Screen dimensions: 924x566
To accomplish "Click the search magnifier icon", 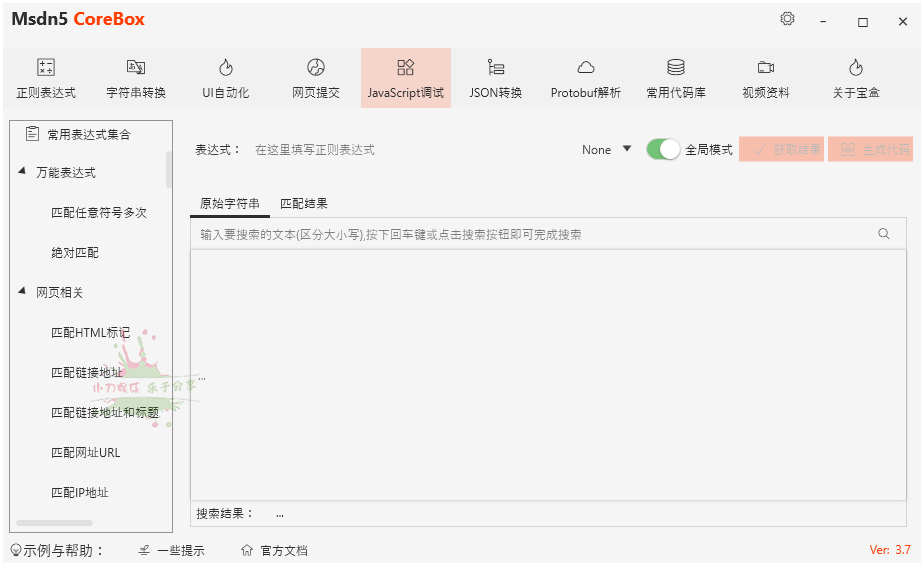I will 884,234.
